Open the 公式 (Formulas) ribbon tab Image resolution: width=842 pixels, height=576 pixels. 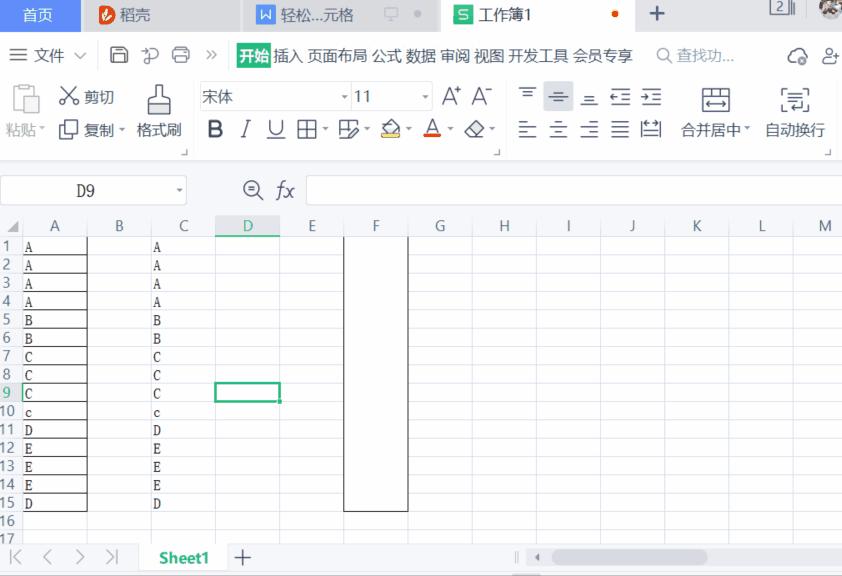tap(386, 56)
